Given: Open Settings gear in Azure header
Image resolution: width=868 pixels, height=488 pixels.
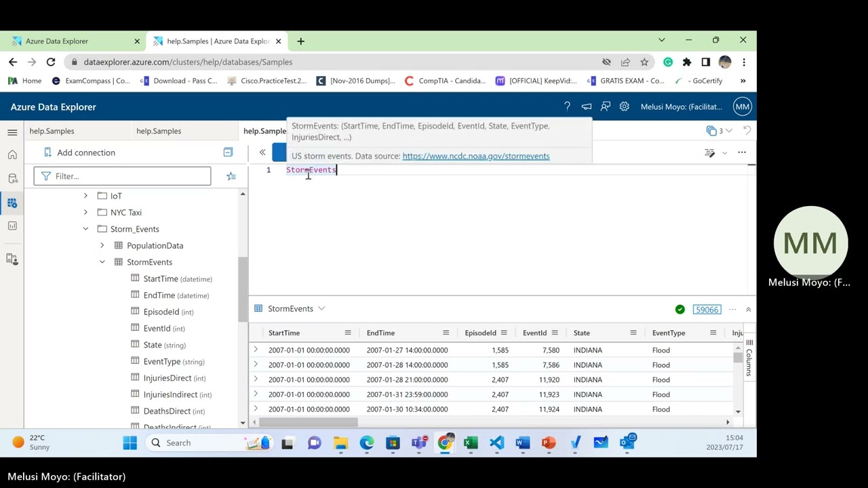Looking at the screenshot, I should coord(625,106).
